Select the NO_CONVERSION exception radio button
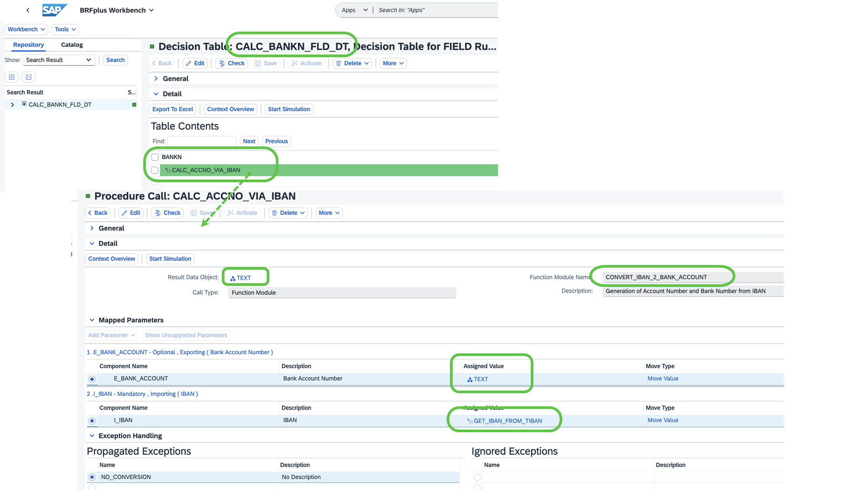The image size is (868, 490). [x=92, y=477]
